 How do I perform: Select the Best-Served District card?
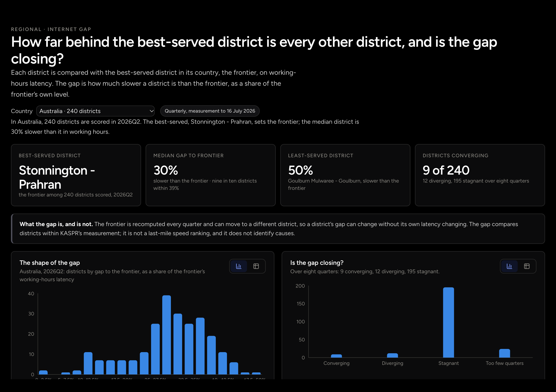[76, 175]
